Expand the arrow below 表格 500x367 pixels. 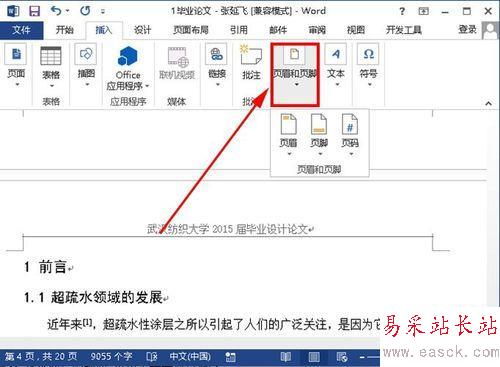pos(51,86)
